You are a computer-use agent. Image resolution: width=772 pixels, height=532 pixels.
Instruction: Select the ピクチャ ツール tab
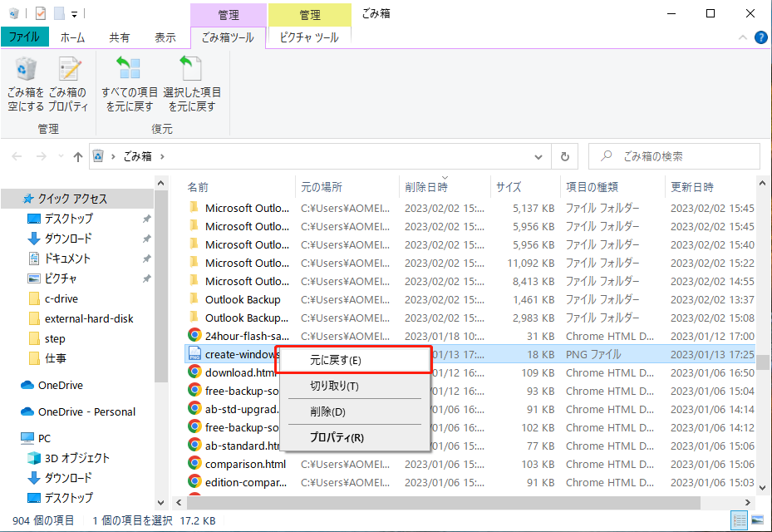coord(309,37)
